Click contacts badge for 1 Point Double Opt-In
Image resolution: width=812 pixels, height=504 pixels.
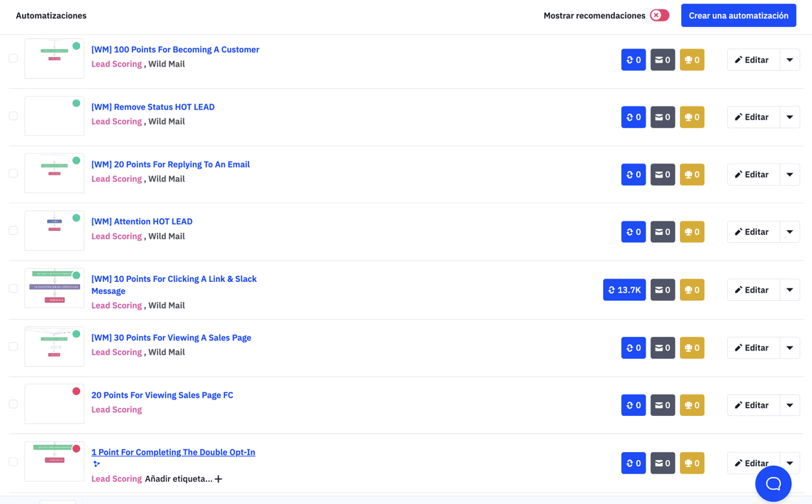click(x=634, y=463)
